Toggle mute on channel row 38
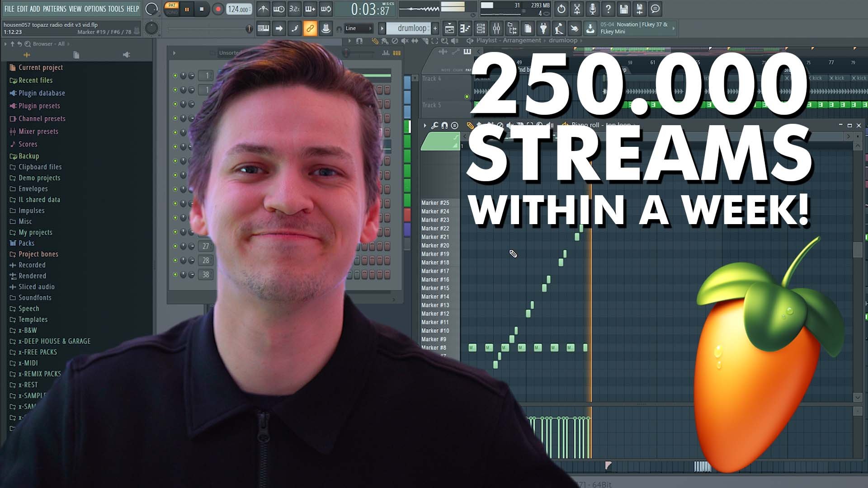The image size is (868, 488). coord(175,275)
